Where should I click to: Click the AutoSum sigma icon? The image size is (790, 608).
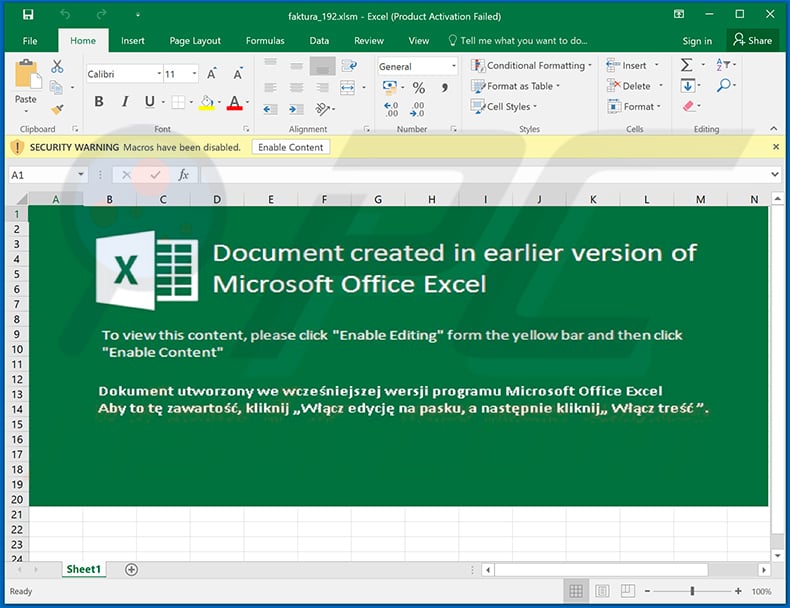[x=687, y=65]
